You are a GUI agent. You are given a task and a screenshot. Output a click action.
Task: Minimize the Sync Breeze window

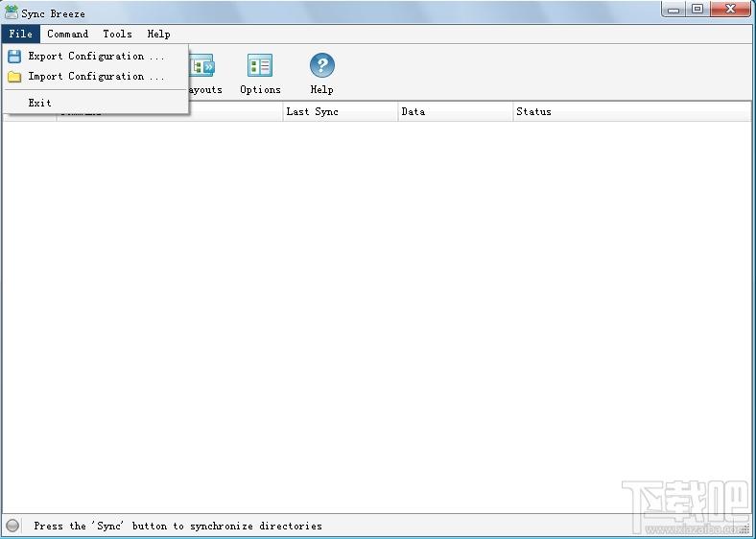point(673,10)
